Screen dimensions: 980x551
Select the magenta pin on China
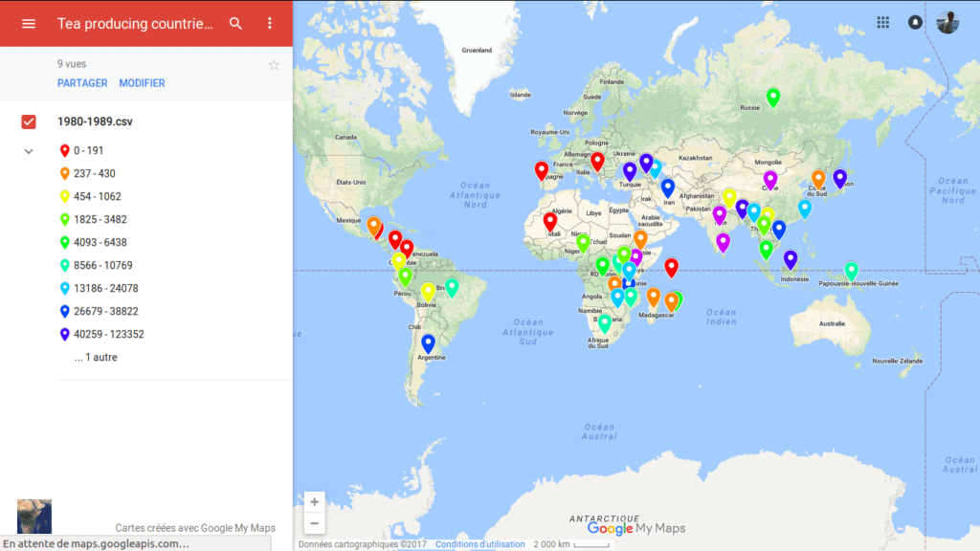tap(770, 180)
